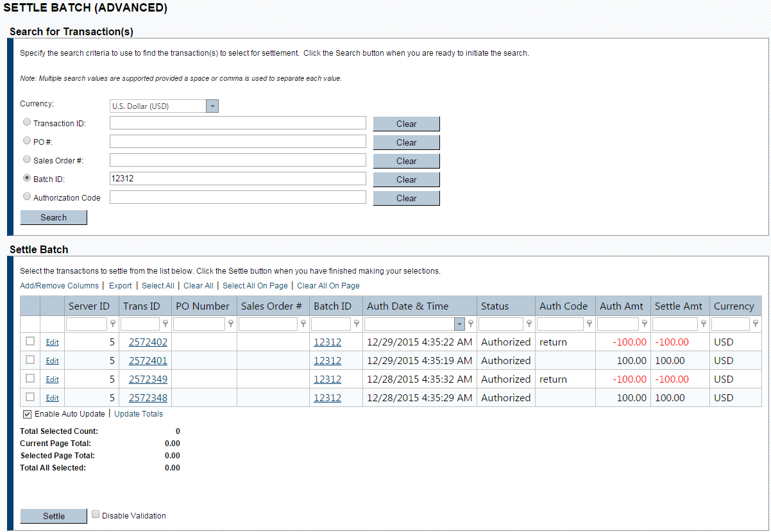
Task: Click Select All On Page
Action: pyautogui.click(x=255, y=286)
